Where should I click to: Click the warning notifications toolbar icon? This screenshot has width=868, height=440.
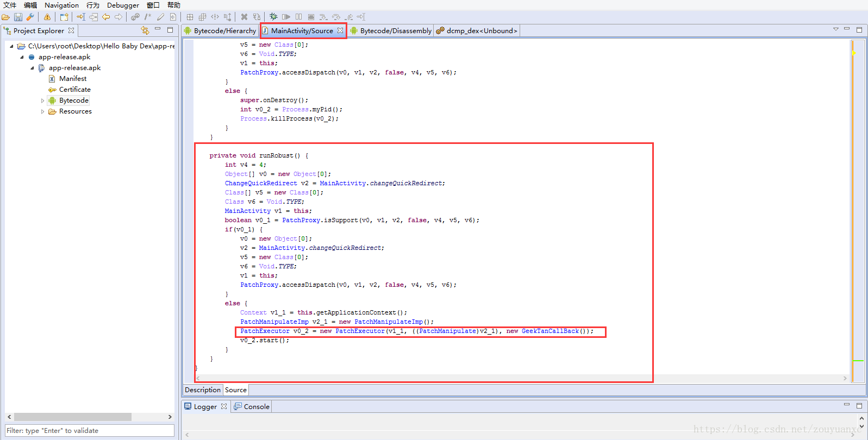click(47, 17)
